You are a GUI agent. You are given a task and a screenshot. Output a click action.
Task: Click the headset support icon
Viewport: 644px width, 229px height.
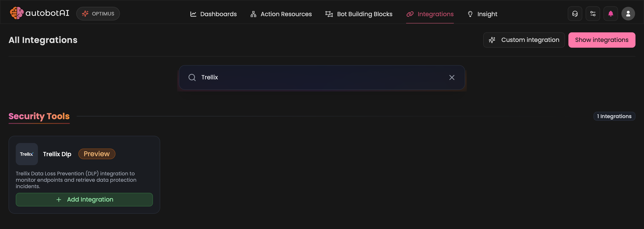[x=575, y=14]
